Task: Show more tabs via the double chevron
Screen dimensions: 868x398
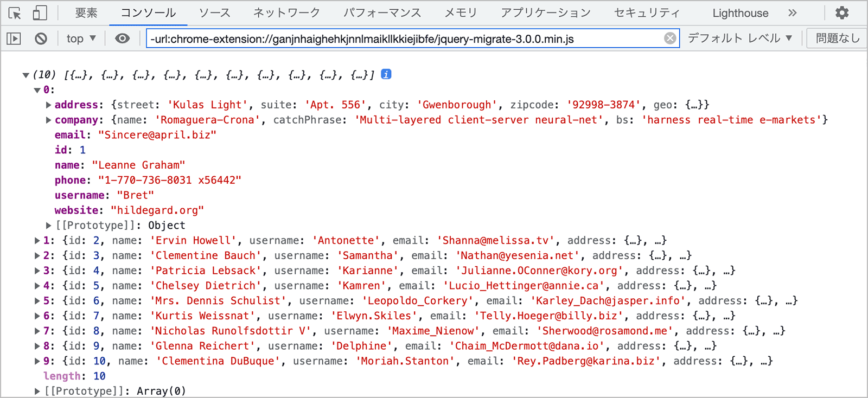Action: pyautogui.click(x=793, y=13)
